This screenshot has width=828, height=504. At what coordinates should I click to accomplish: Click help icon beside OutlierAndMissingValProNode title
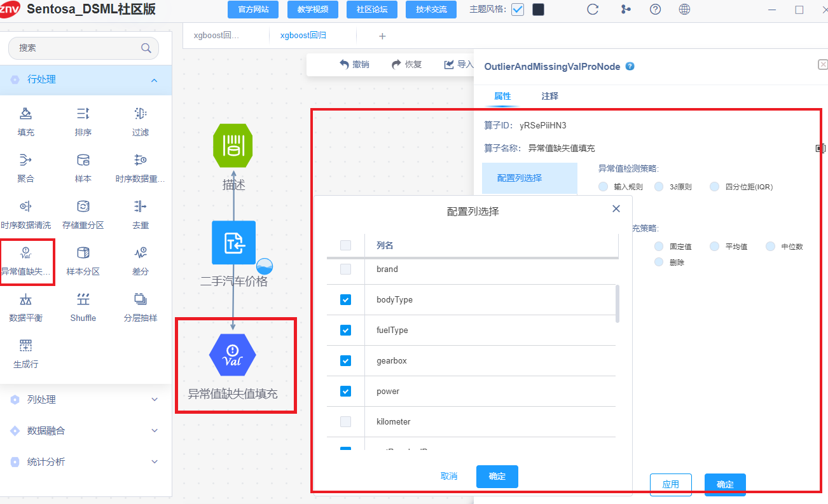tap(630, 66)
